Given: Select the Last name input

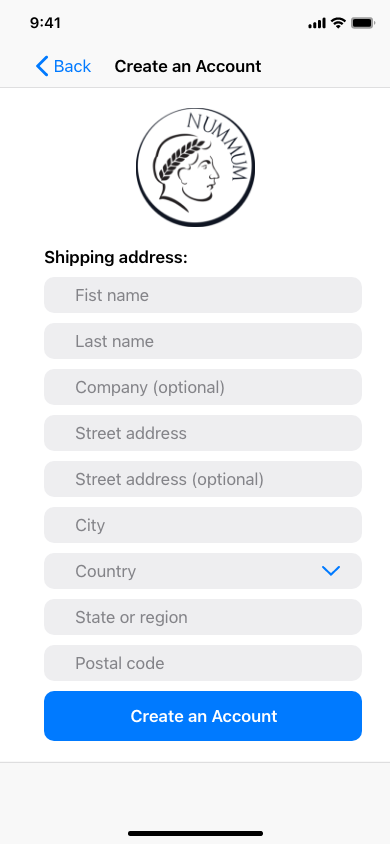Looking at the screenshot, I should coord(203,341).
